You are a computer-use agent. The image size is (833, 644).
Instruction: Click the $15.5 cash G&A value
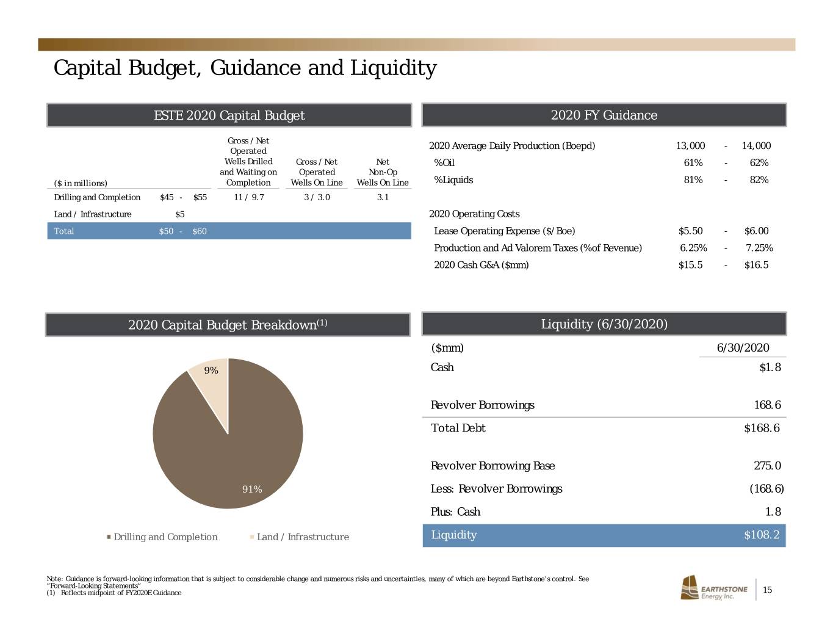click(x=690, y=265)
